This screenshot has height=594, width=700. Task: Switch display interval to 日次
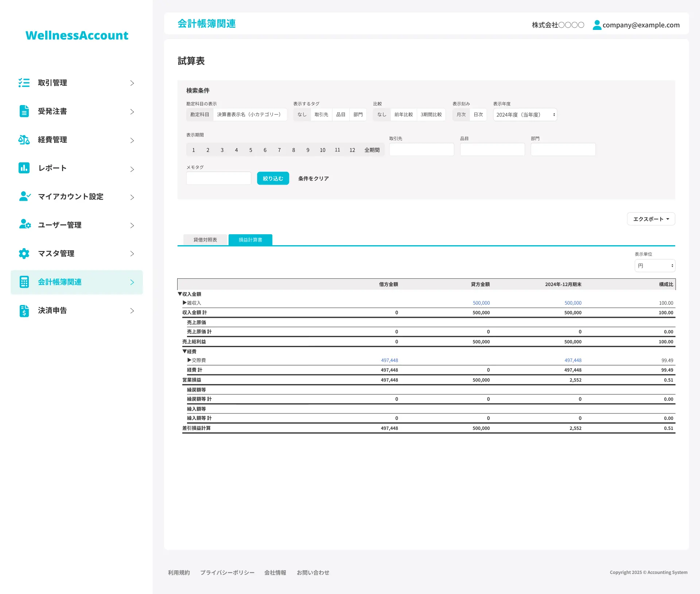(x=478, y=115)
